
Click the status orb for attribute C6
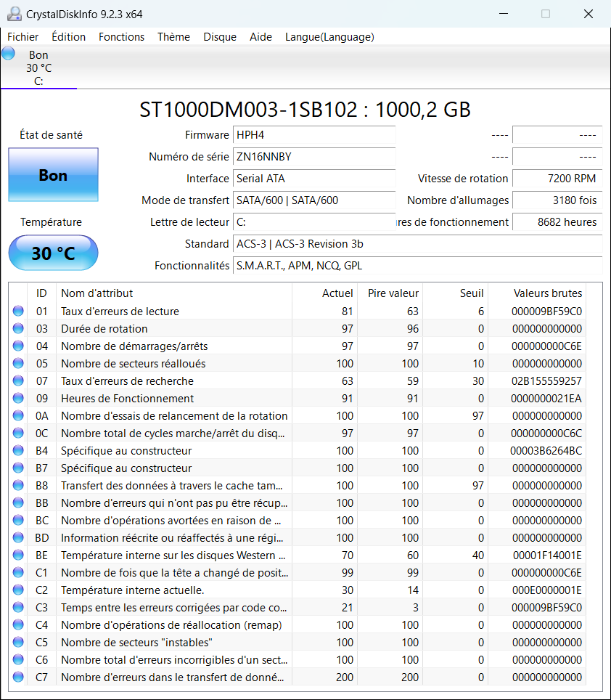(18, 659)
